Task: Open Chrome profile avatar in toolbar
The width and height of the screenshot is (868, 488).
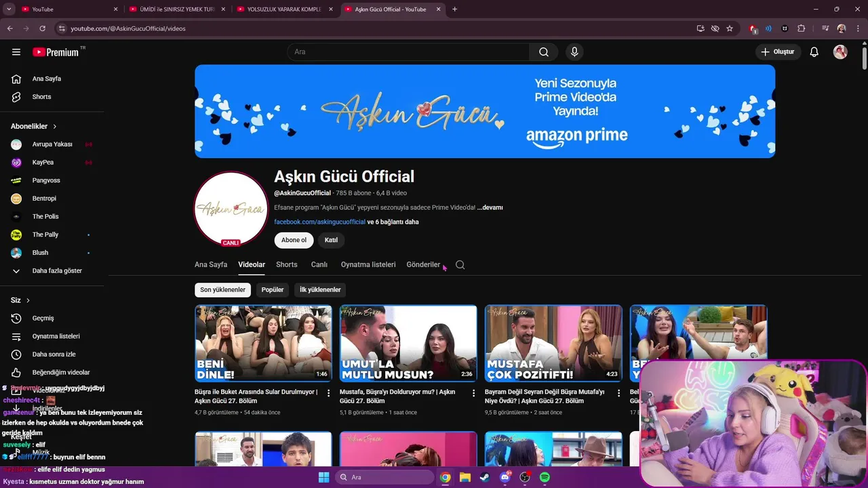Action: 842,28
